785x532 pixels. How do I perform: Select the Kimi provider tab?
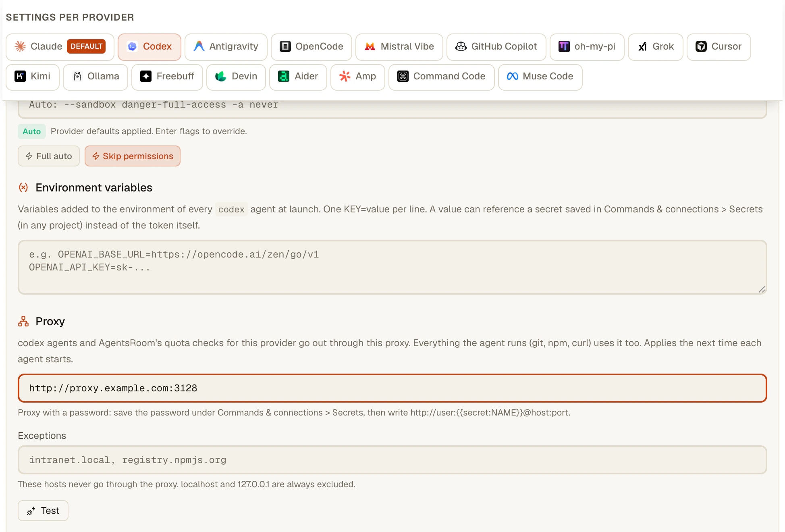(33, 77)
